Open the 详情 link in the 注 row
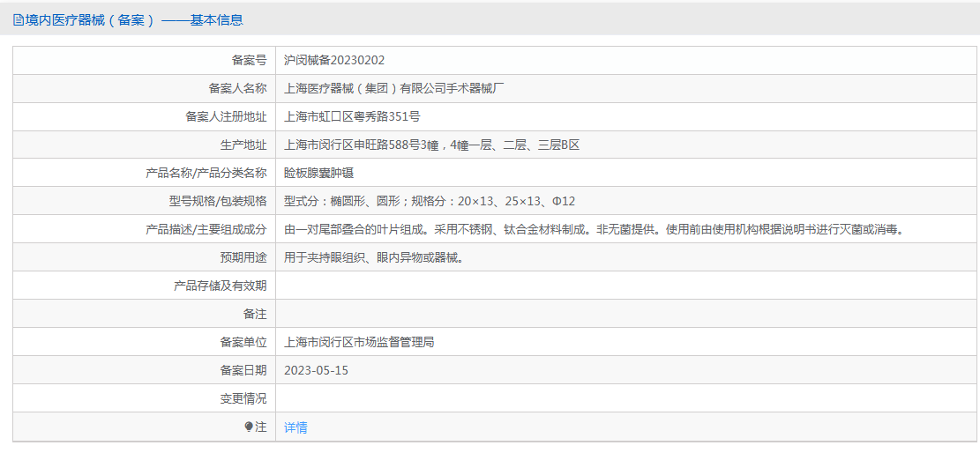980x453 pixels. (295, 427)
